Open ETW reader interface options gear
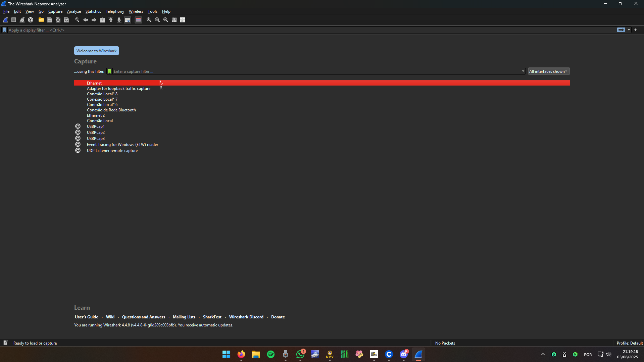The height and width of the screenshot is (362, 644). (x=78, y=145)
